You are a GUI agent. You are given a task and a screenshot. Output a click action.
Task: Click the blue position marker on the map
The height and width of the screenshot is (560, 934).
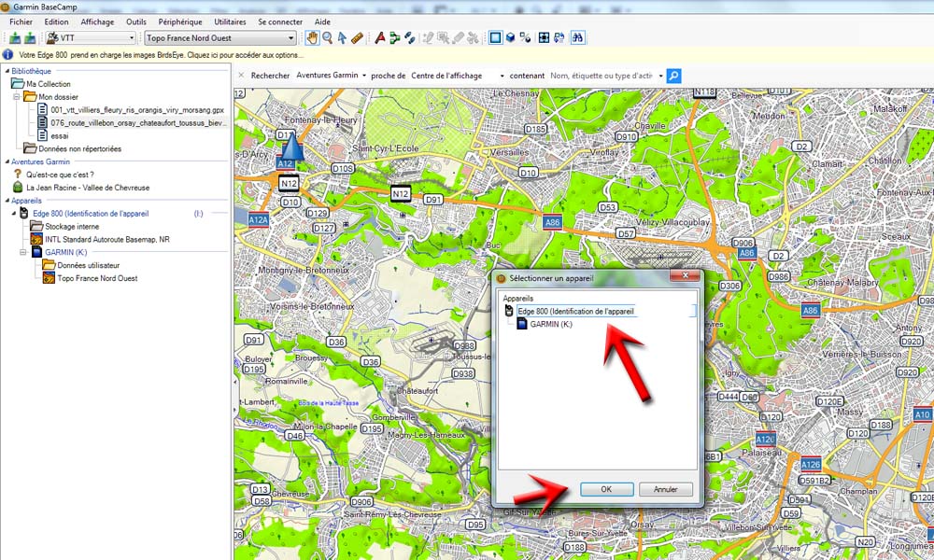tap(291, 147)
